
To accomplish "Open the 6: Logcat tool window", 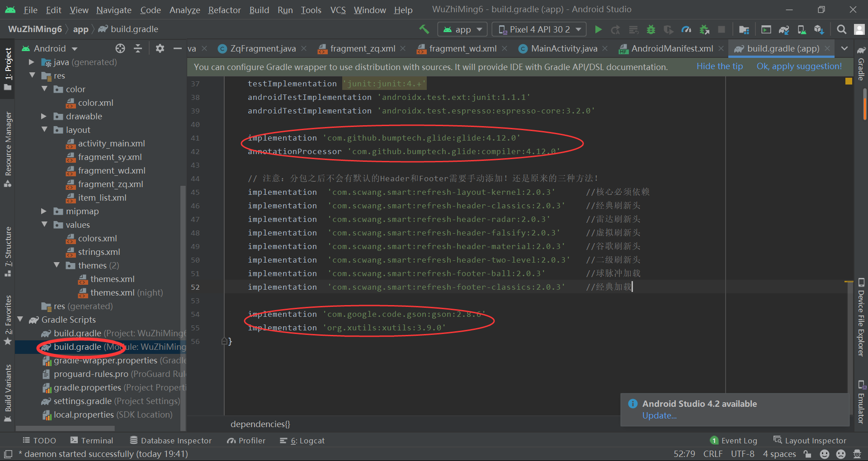I will (x=302, y=441).
